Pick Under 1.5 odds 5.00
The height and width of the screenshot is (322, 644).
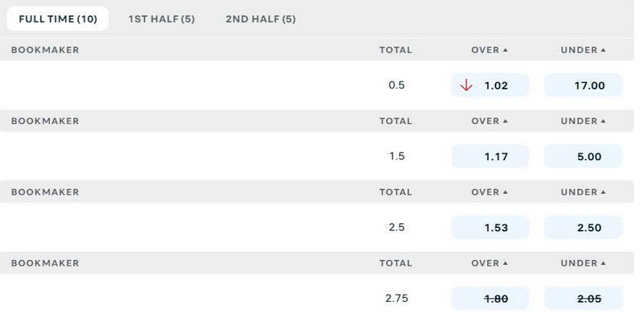[x=584, y=156]
